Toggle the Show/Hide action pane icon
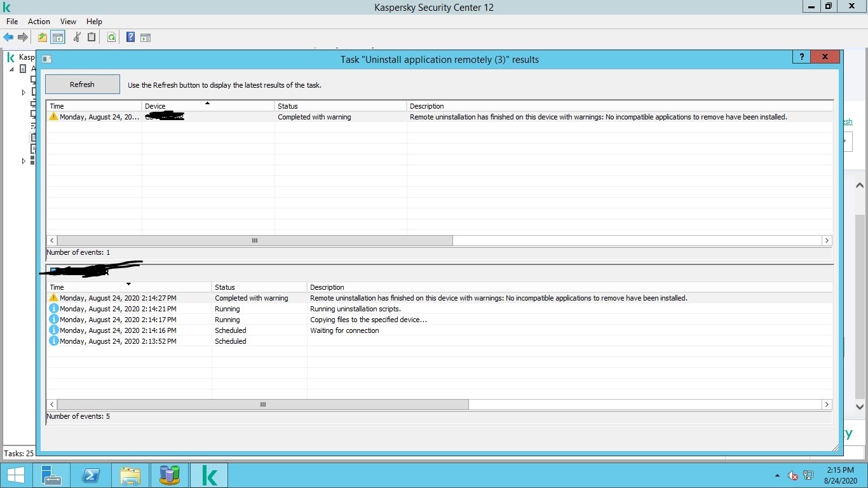Viewport: 868px width, 488px height. point(146,37)
